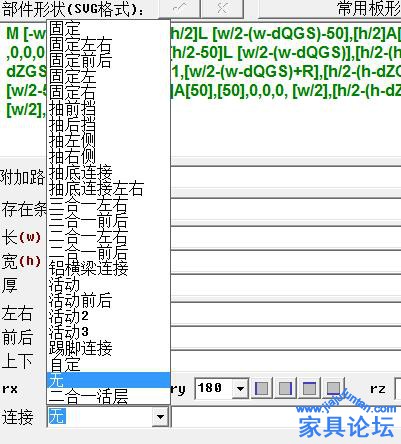Click the X cancel button above SVG text

(222, 8)
